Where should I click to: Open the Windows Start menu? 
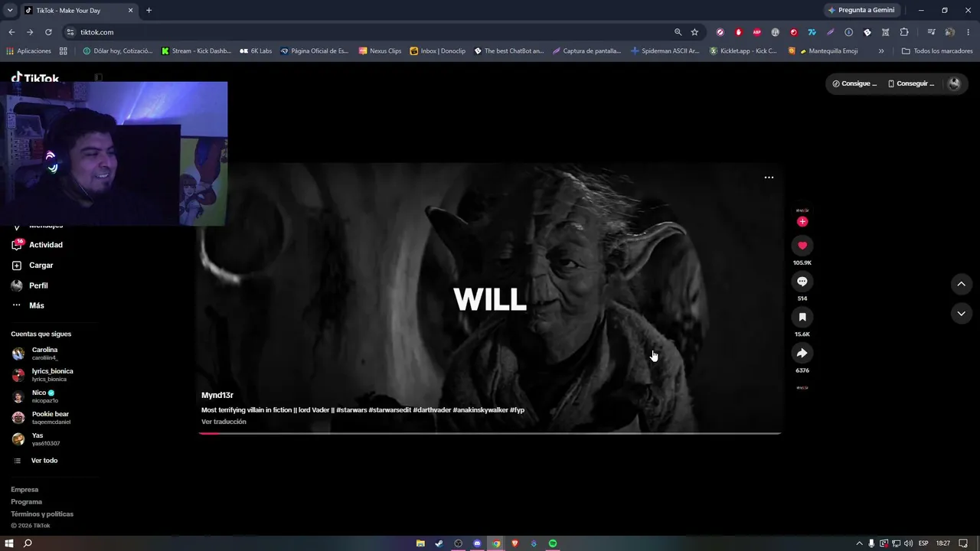[x=9, y=543]
